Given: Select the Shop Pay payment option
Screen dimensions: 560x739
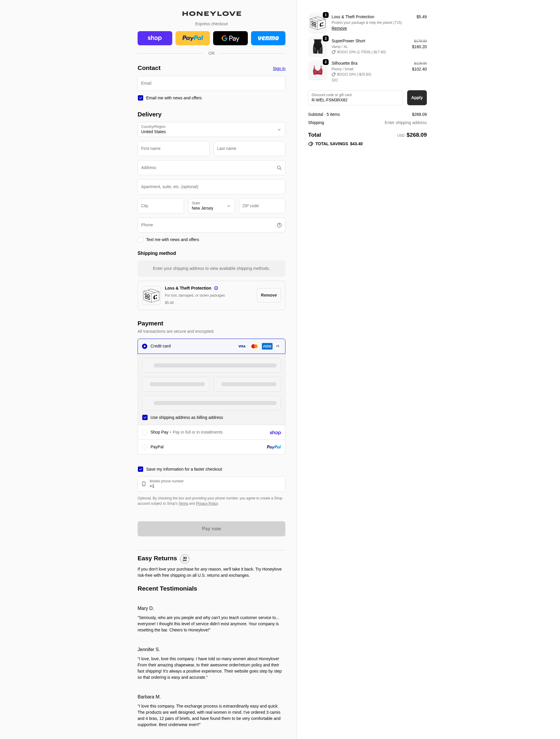Looking at the screenshot, I should (145, 432).
